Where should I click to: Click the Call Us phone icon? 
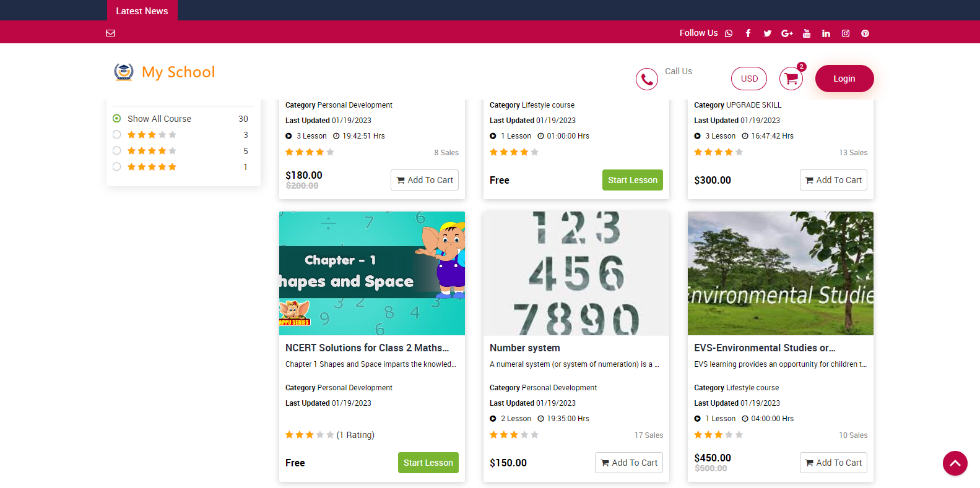point(646,79)
